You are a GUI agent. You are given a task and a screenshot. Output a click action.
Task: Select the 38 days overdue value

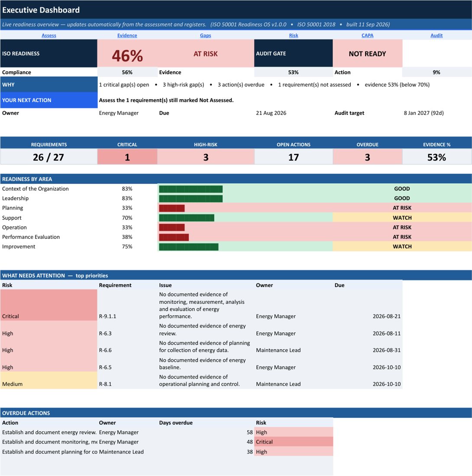coord(250,452)
